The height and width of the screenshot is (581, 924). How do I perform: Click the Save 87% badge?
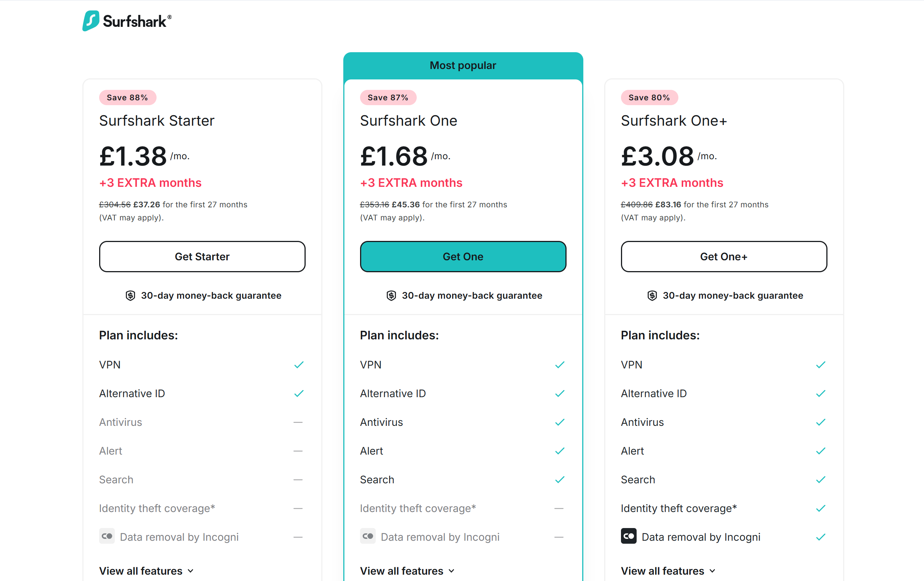388,97
